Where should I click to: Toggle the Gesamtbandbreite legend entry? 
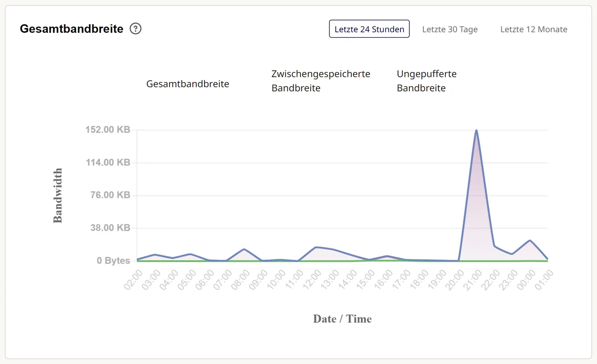point(188,84)
